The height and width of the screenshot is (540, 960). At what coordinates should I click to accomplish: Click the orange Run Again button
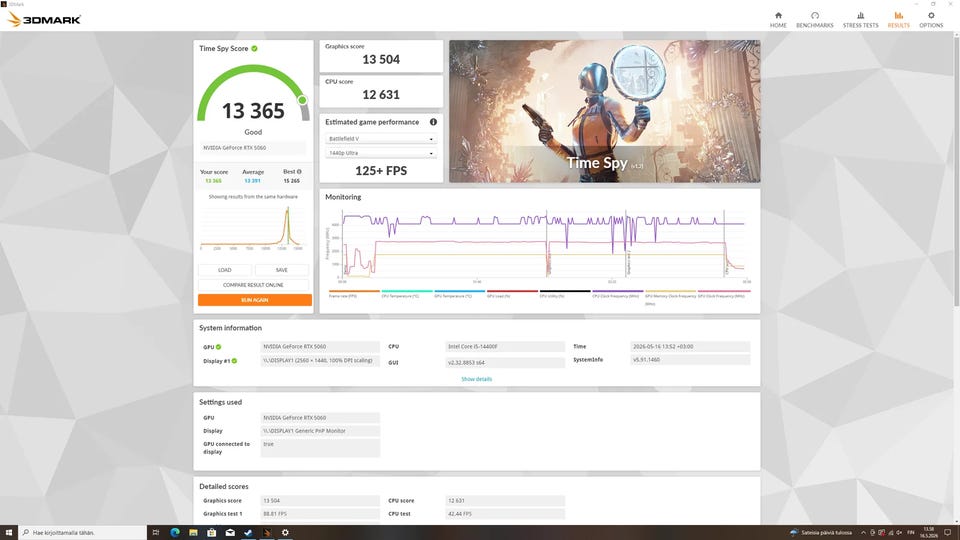pyautogui.click(x=255, y=300)
